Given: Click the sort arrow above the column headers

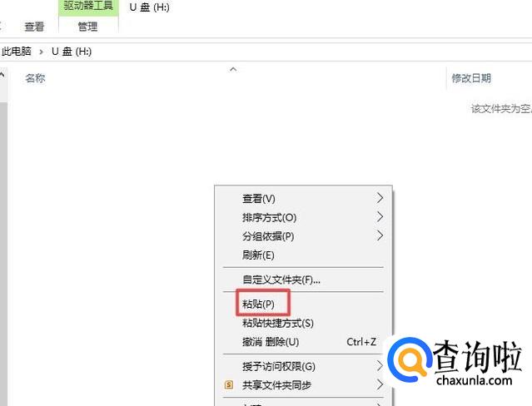Looking at the screenshot, I should click(233, 70).
